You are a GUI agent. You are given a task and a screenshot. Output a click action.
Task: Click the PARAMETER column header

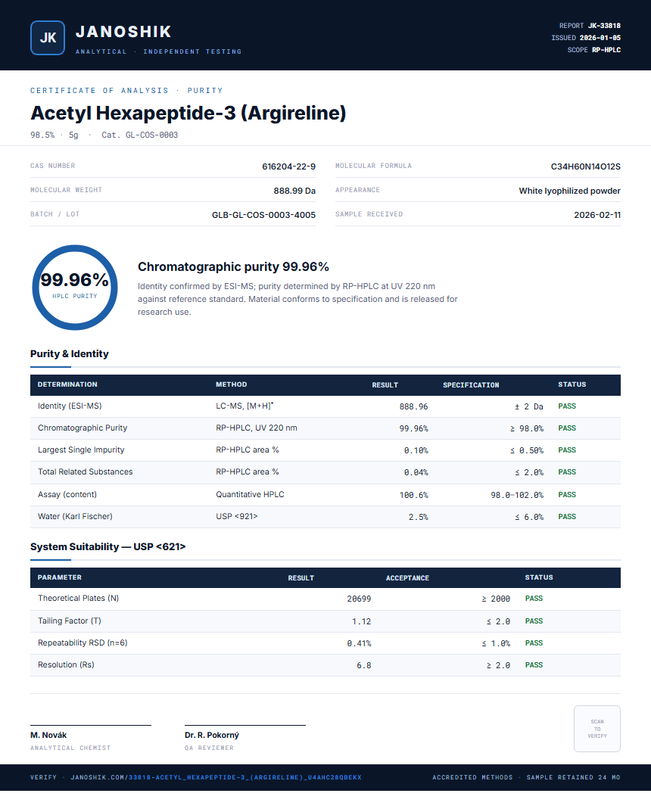[60, 577]
